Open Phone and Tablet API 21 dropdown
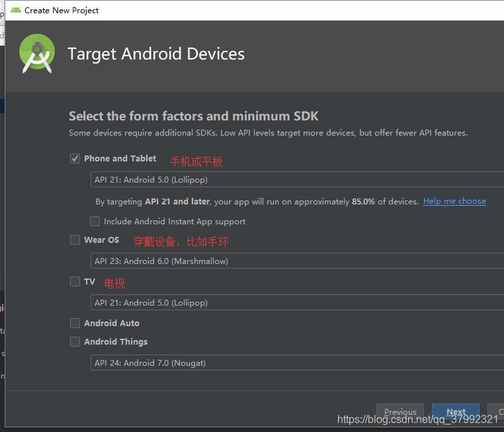 pos(298,179)
